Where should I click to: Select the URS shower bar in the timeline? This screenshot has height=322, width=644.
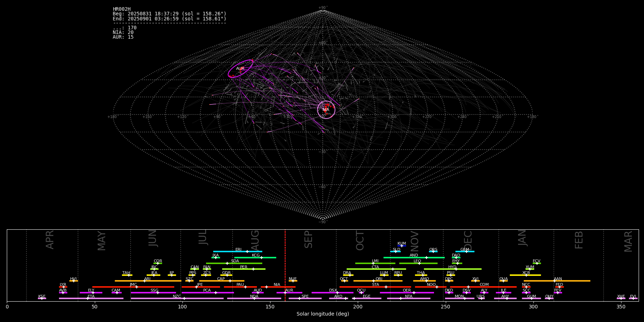[481, 298]
